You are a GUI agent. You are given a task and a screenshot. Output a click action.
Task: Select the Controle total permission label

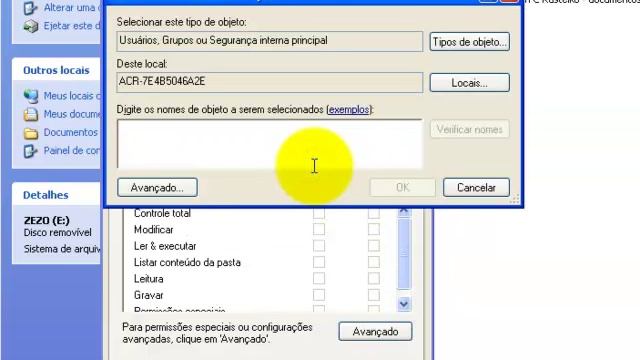[162, 213]
